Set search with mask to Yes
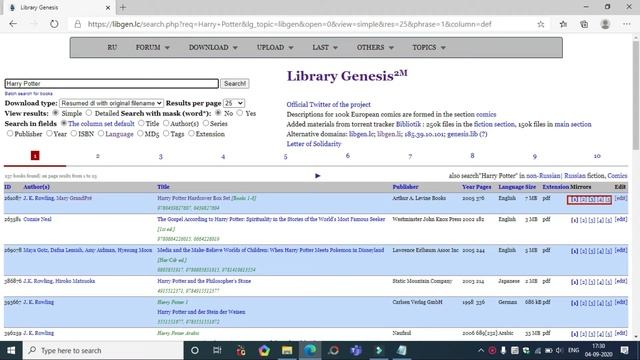640x360 pixels. pos(240,113)
